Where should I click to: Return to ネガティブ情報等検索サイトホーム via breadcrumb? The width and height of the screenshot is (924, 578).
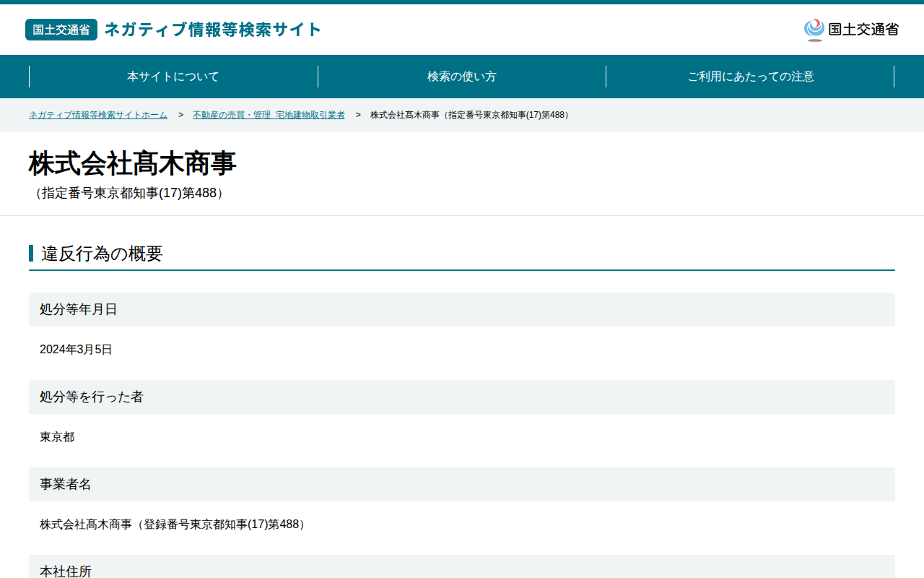tap(98, 115)
